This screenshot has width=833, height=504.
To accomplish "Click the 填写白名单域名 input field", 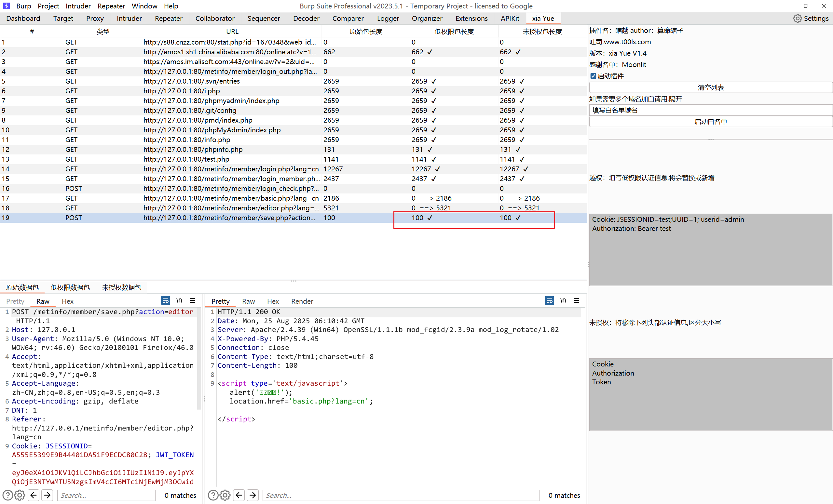I will [710, 110].
